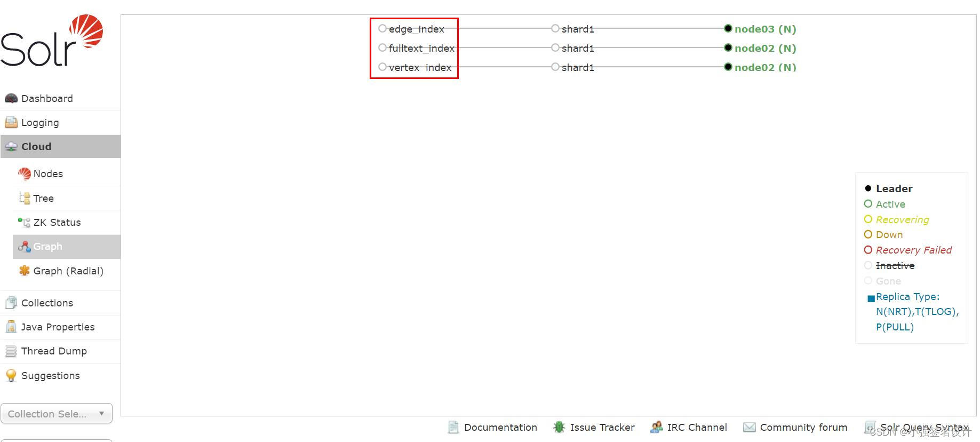This screenshot has height=442, width=980.
Task: Open the Collections menu item
Action: 60,303
